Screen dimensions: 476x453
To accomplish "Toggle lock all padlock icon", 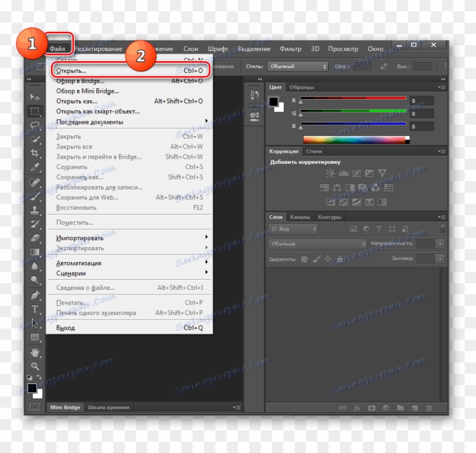I will [x=340, y=259].
